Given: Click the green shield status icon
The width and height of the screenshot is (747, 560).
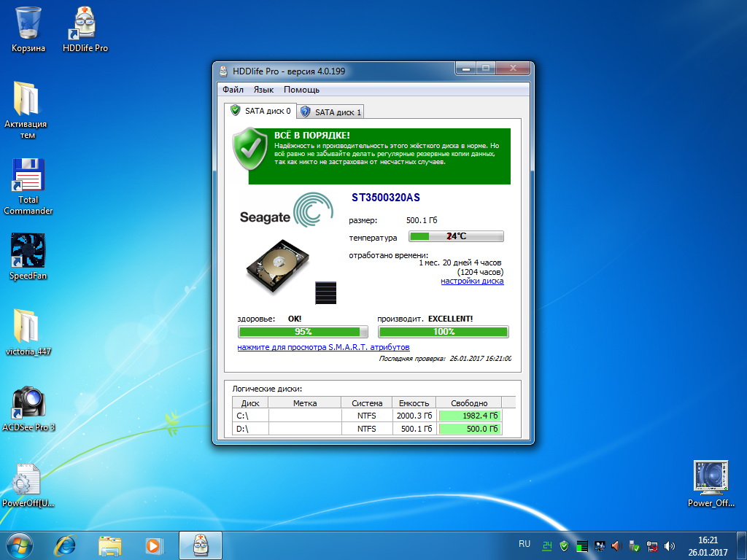Looking at the screenshot, I should [x=250, y=149].
